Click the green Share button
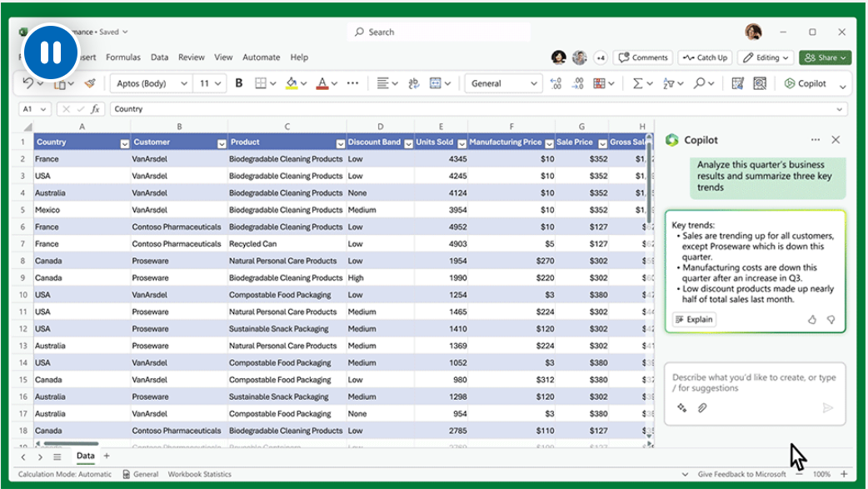The image size is (868, 489). [x=825, y=57]
